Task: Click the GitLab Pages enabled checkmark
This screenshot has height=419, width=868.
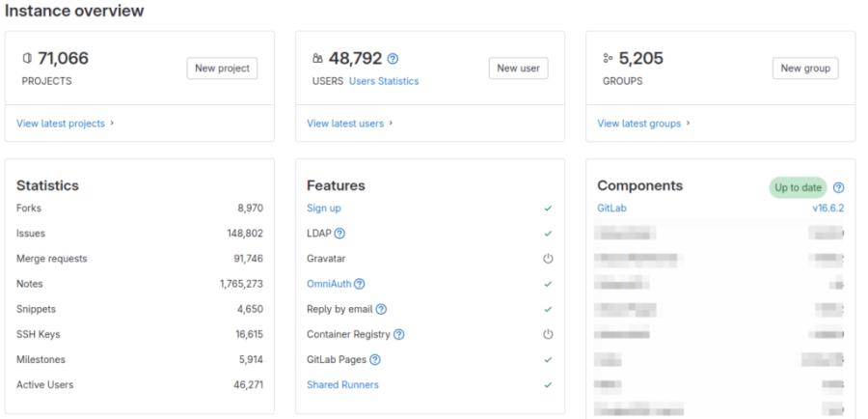Action: click(x=548, y=360)
